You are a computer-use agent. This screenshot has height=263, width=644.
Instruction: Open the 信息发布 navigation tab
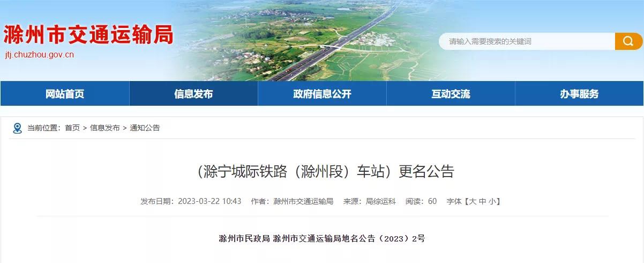(193, 94)
